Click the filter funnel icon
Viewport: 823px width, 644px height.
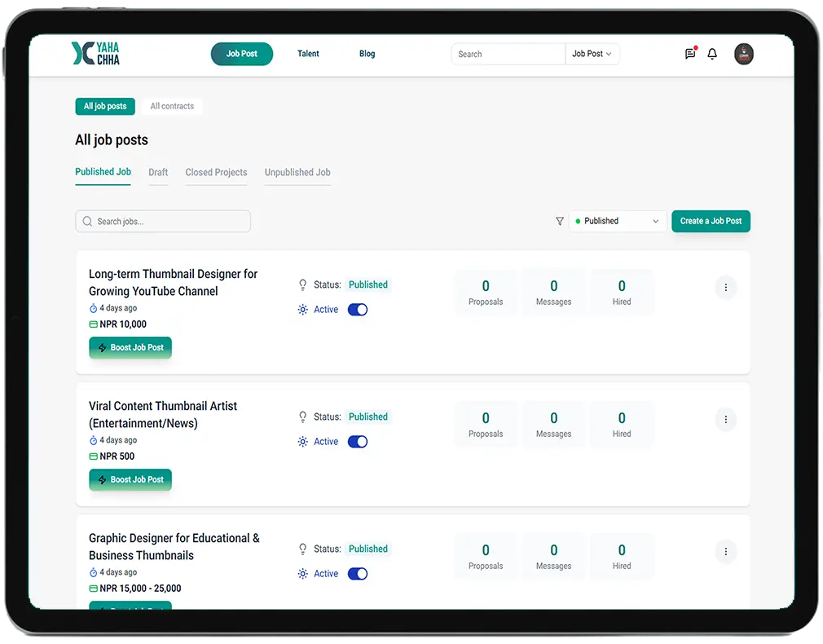point(559,221)
